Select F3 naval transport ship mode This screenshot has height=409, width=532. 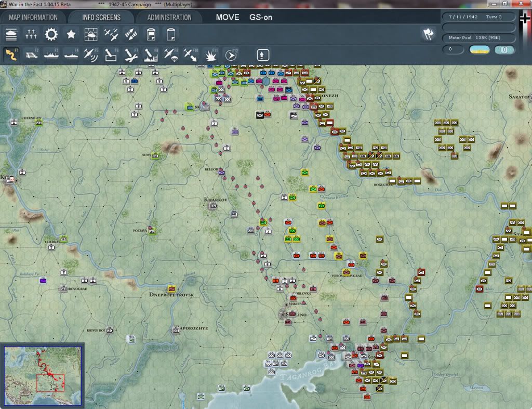point(51,55)
